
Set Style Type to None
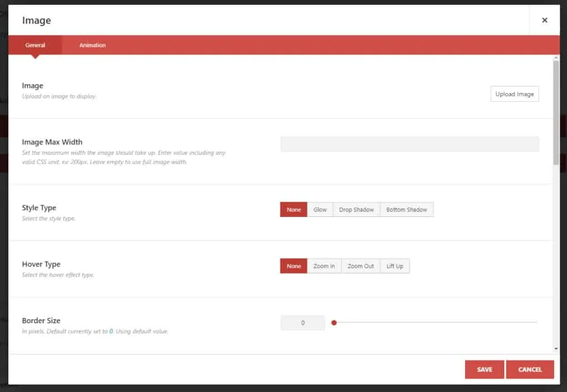tap(293, 210)
